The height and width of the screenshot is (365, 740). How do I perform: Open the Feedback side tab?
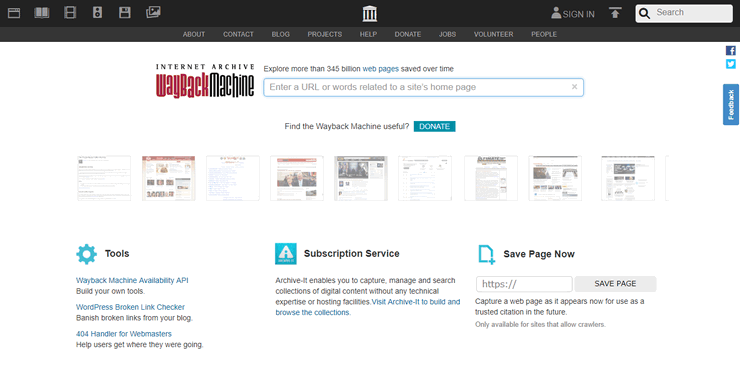coord(731,104)
